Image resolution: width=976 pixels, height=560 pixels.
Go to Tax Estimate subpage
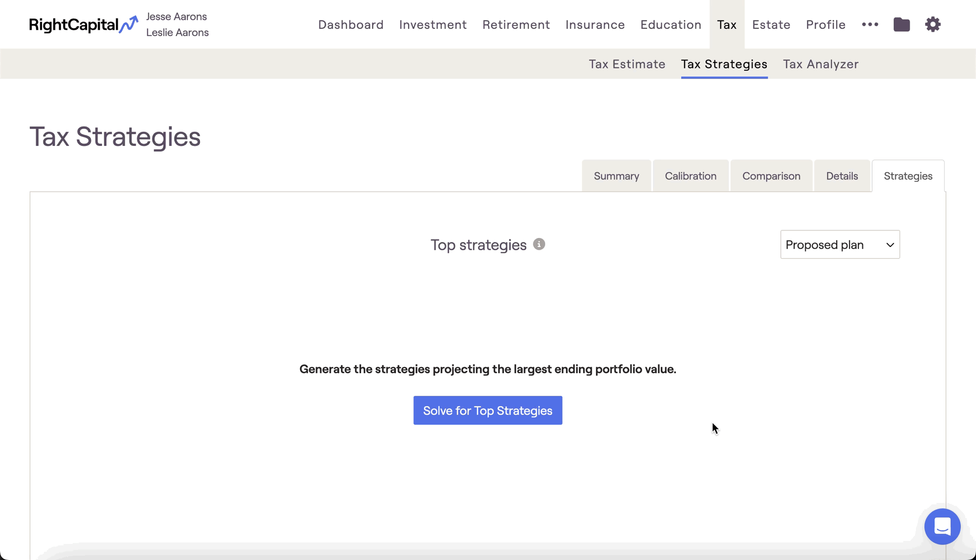pos(627,64)
